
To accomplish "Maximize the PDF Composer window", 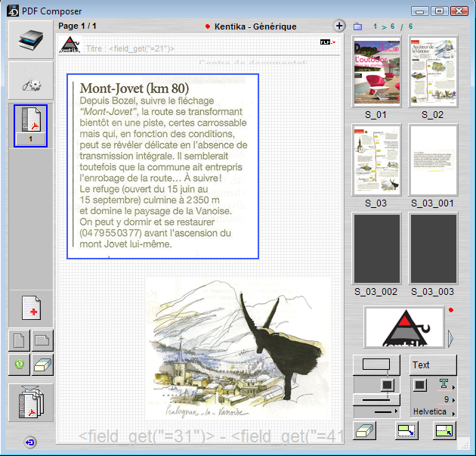I will coord(439,11).
